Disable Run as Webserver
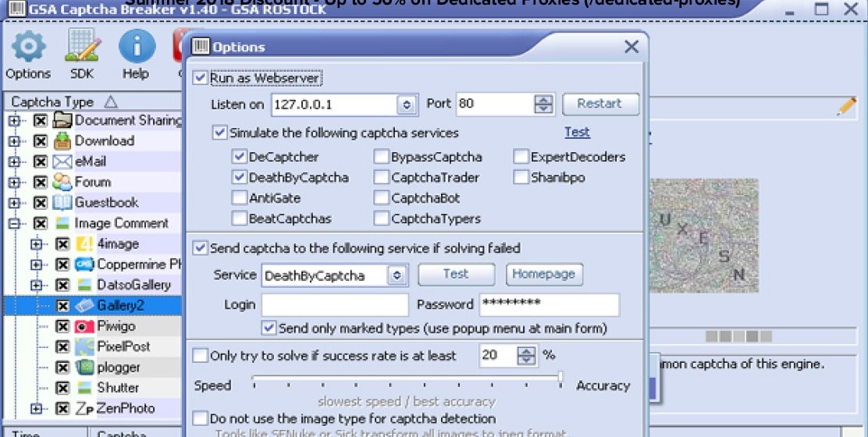Viewport: 868px width, 437px height. tap(200, 78)
